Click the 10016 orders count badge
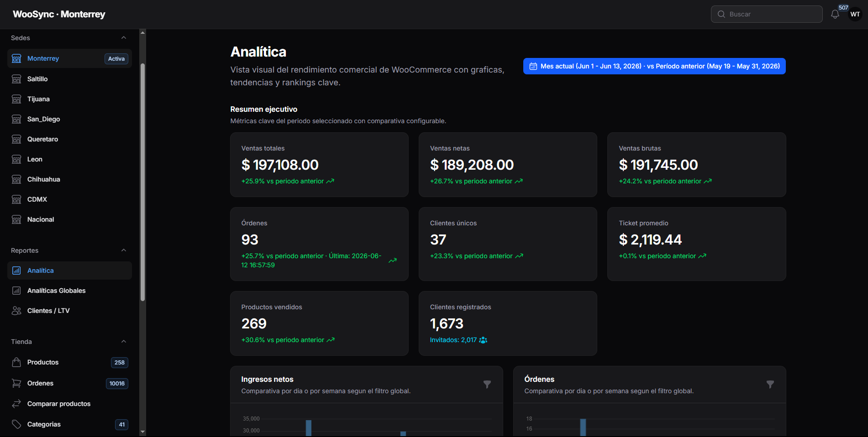This screenshot has width=868, height=437. [x=117, y=384]
